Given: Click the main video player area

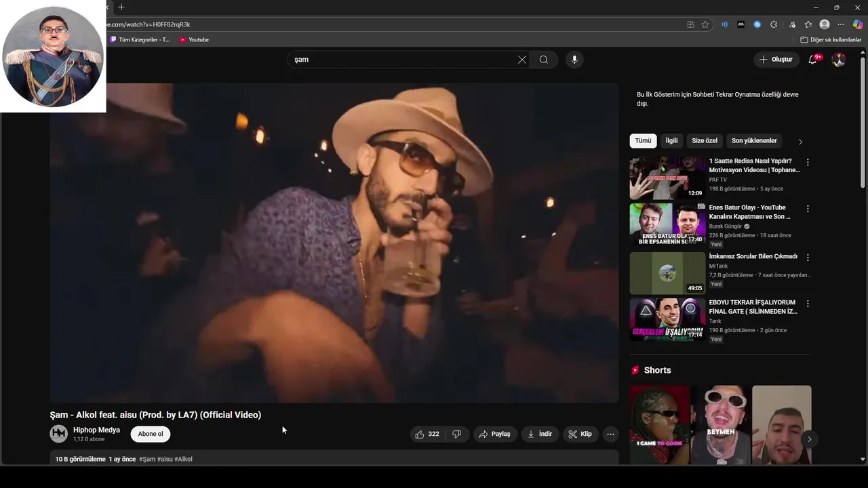Looking at the screenshot, I should pyautogui.click(x=334, y=243).
